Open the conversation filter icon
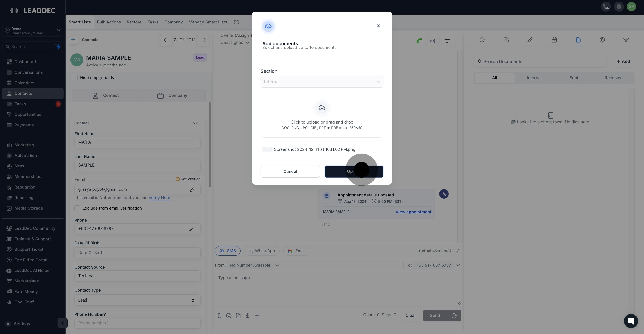Screen dimensions: 644x334 448,41
